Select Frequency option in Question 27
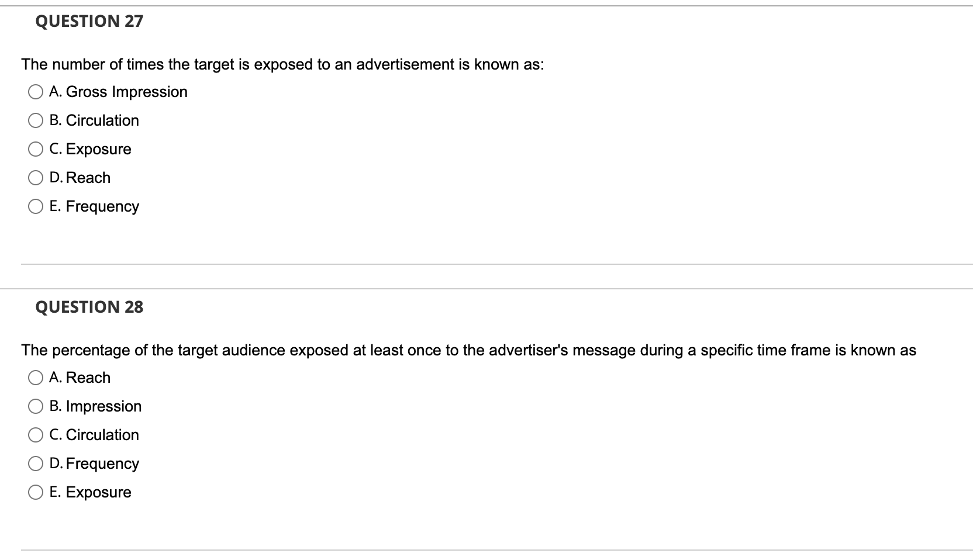 [36, 207]
